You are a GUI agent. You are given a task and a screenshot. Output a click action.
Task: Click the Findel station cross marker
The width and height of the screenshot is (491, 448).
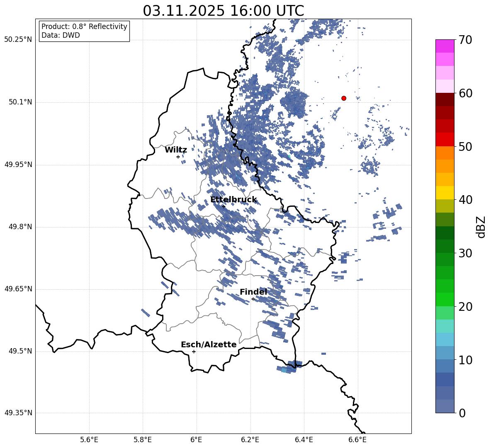pyautogui.click(x=253, y=299)
